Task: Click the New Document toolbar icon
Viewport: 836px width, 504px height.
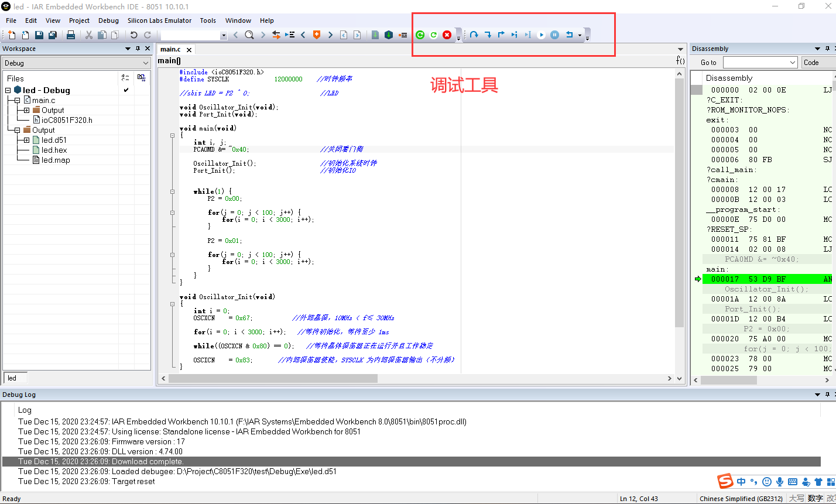Action: coord(12,35)
